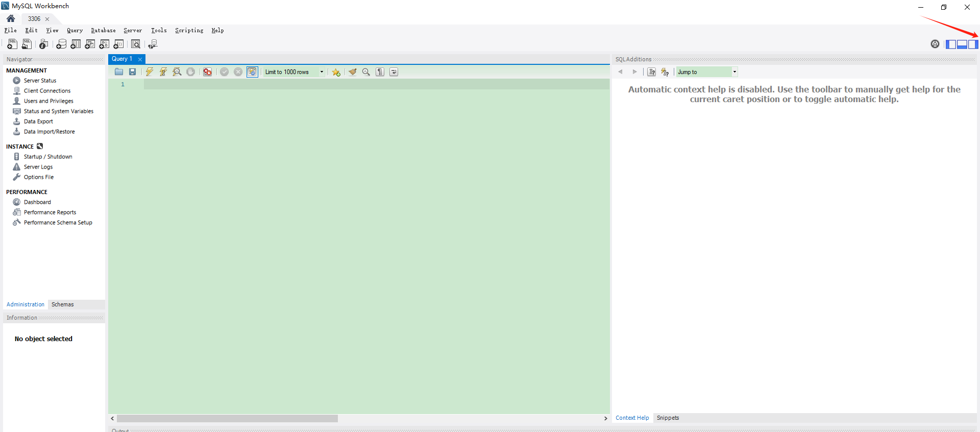Switch to the Administration tab
This screenshot has width=980, height=432.
coord(26,304)
